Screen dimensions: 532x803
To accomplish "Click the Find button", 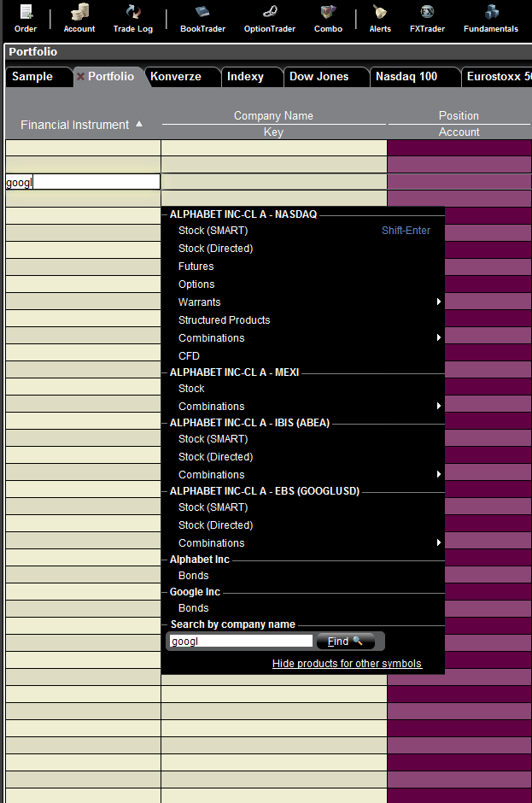I will click(x=346, y=642).
